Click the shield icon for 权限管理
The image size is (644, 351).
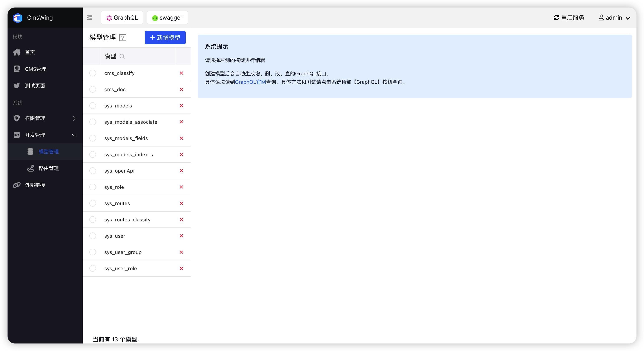click(17, 118)
